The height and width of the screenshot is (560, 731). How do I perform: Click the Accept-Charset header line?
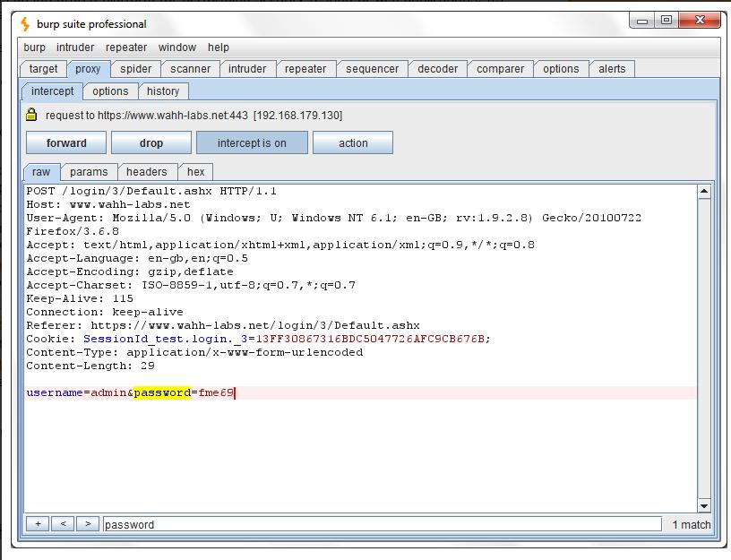(191, 285)
